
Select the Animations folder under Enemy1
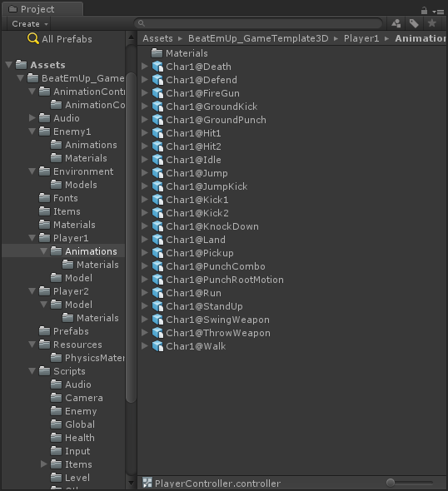click(91, 145)
